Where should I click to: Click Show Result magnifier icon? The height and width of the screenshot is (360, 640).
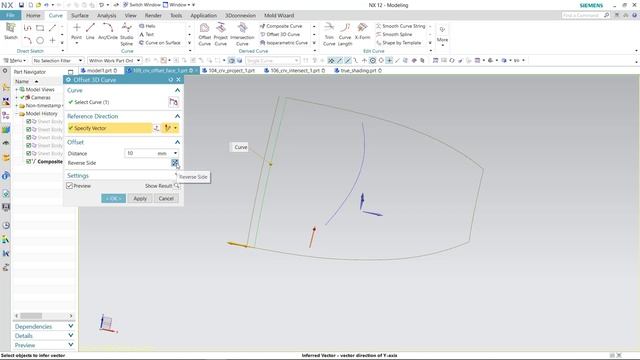[x=176, y=186]
